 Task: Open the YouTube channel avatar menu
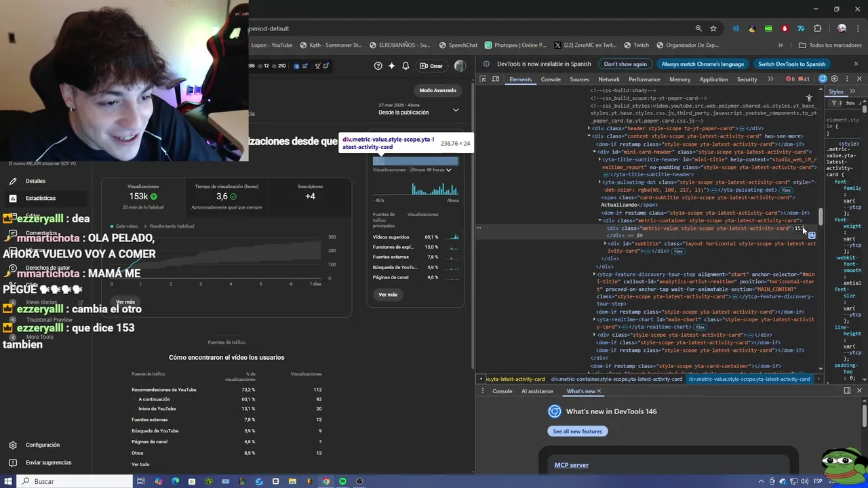[x=460, y=66]
